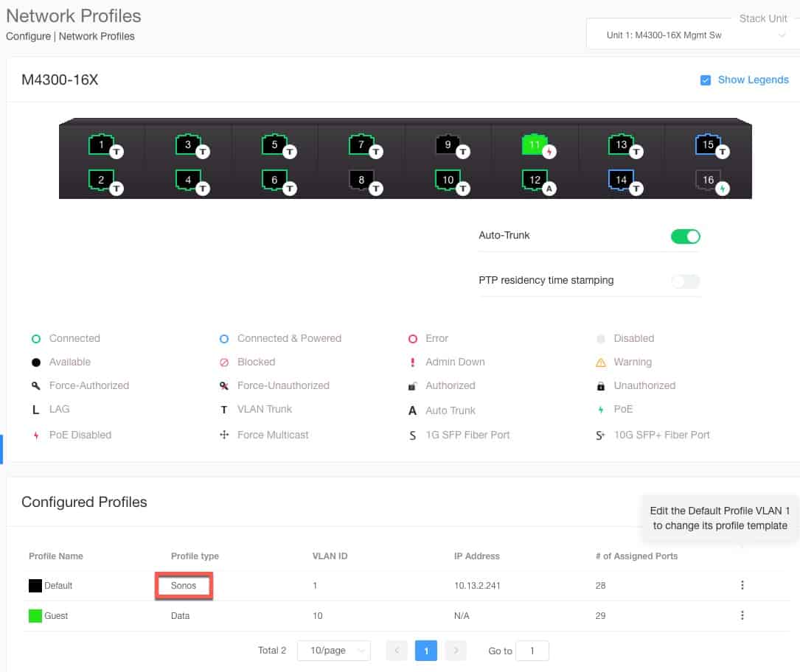This screenshot has height=672, width=800.
Task: Open three-dot menu for Guest profile
Action: click(x=742, y=615)
